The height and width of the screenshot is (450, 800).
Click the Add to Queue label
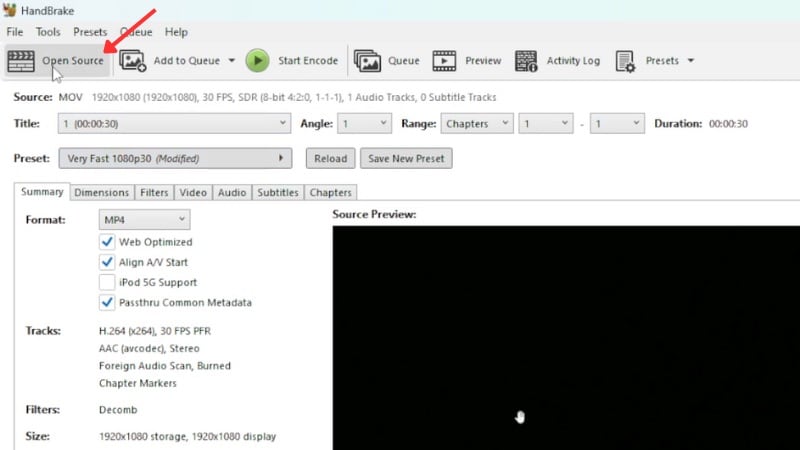coord(187,61)
